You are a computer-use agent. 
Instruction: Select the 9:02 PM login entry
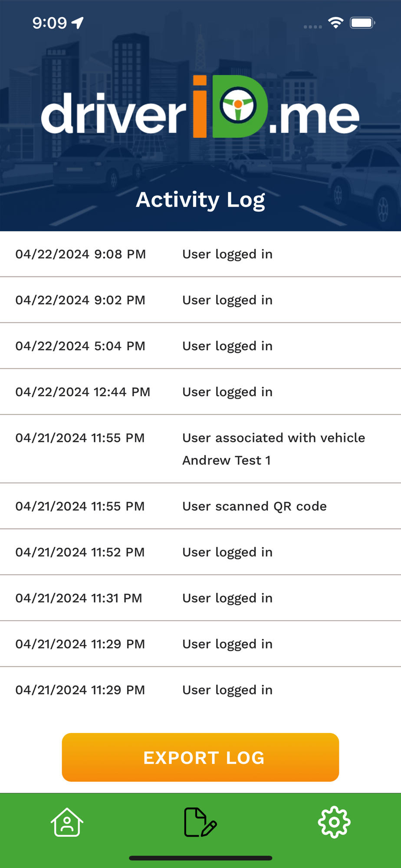[200, 300]
